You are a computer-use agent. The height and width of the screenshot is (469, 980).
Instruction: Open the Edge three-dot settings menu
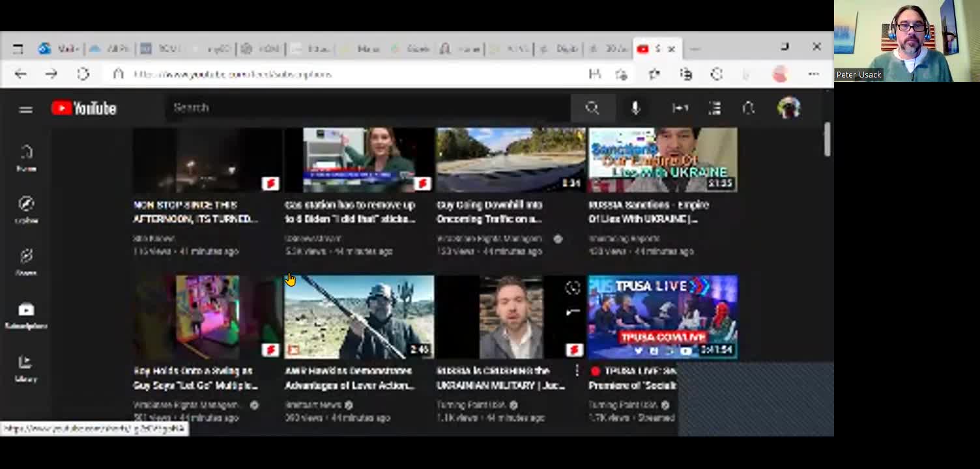(813, 74)
